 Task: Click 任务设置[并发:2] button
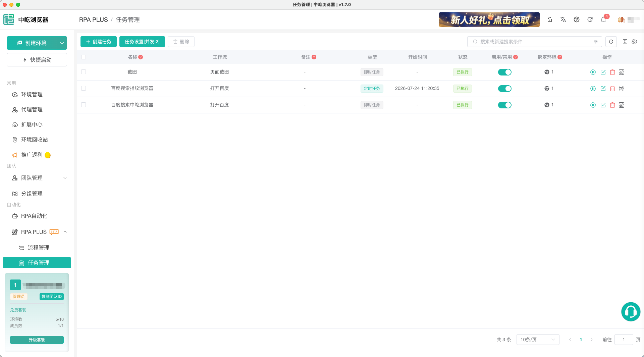pos(142,42)
